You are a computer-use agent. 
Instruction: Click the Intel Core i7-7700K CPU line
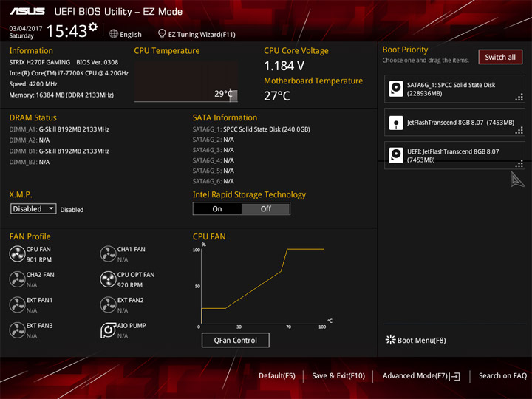point(69,73)
